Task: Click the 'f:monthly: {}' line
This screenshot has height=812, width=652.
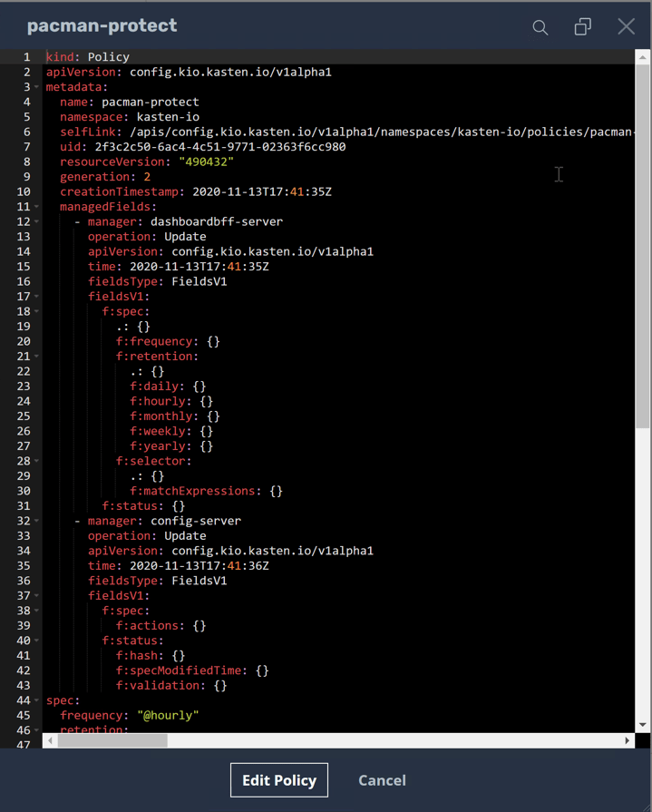Action: pos(175,416)
